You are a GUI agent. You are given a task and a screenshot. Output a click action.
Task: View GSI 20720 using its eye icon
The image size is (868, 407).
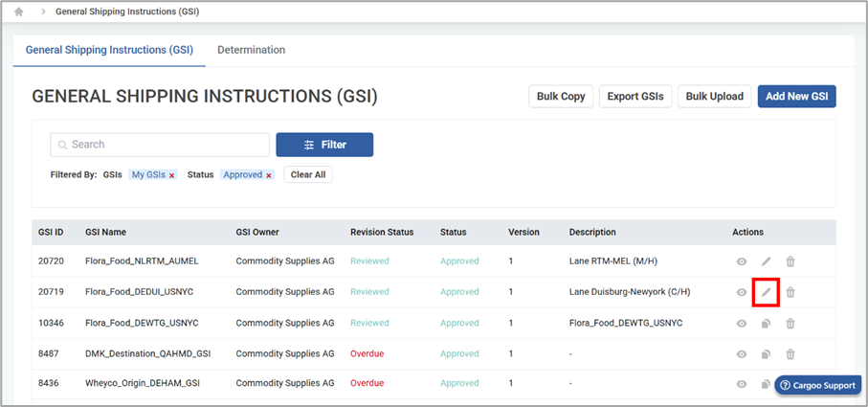point(742,261)
